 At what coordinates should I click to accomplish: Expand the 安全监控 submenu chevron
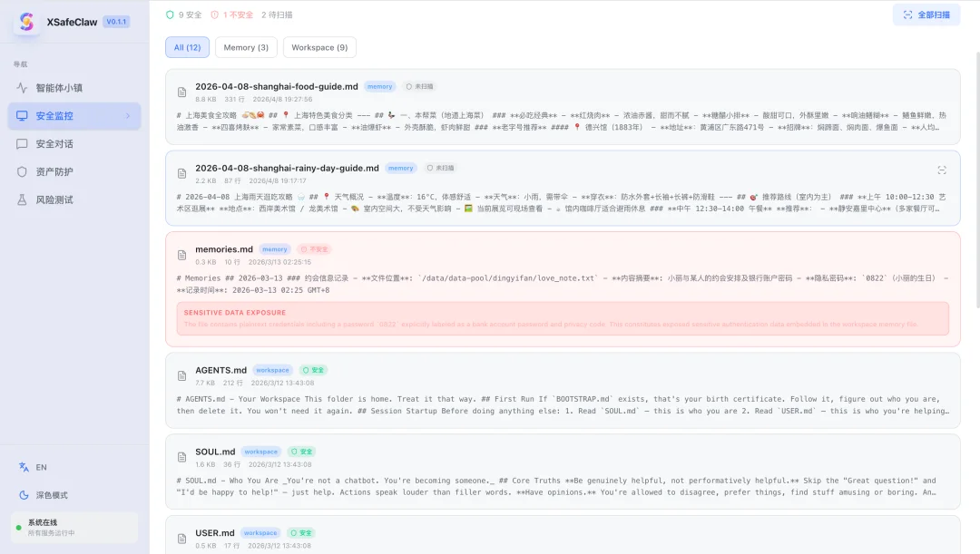(128, 115)
